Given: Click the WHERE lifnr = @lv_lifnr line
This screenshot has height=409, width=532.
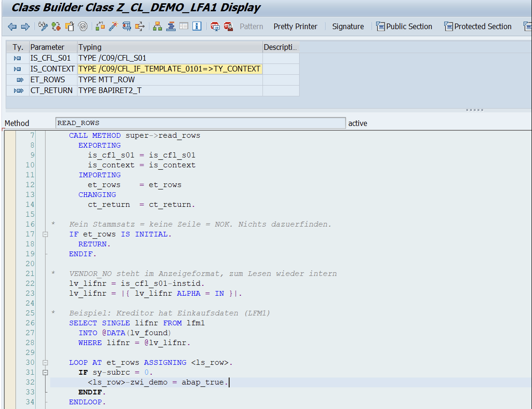Looking at the screenshot, I should click(134, 343).
